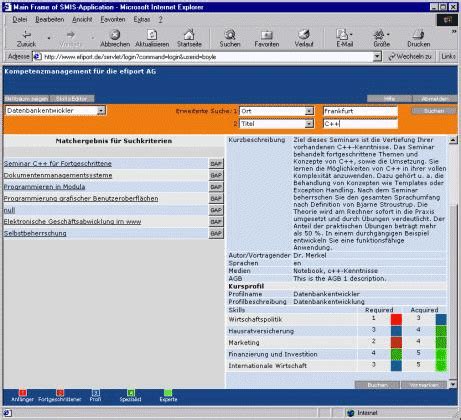Open the Dokumentenmanagementsysteme link
The image size is (461, 420).
[x=58, y=175]
